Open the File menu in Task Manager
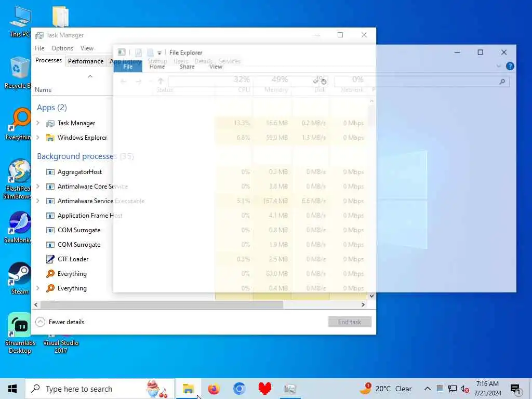Viewport: 532px width, 399px height. point(39,48)
